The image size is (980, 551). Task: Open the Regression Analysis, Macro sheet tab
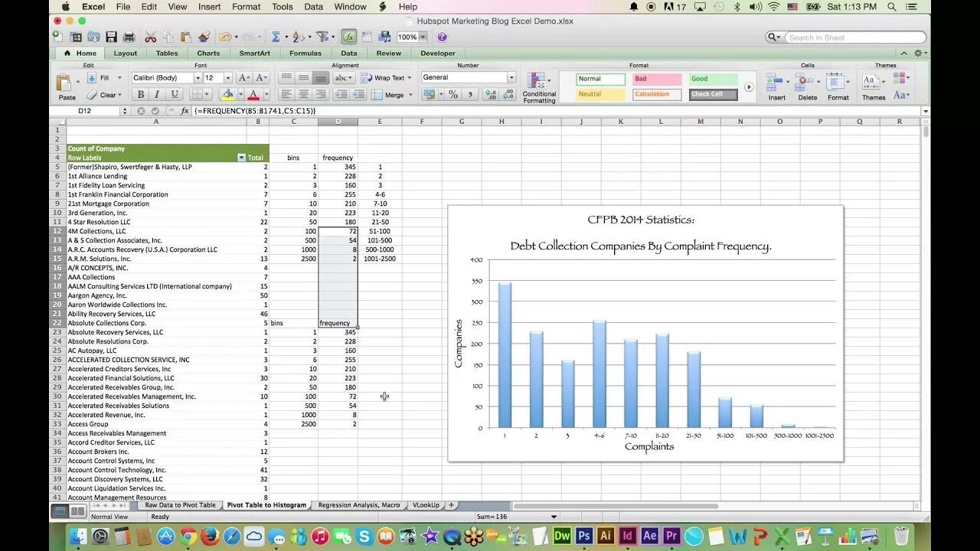point(359,505)
